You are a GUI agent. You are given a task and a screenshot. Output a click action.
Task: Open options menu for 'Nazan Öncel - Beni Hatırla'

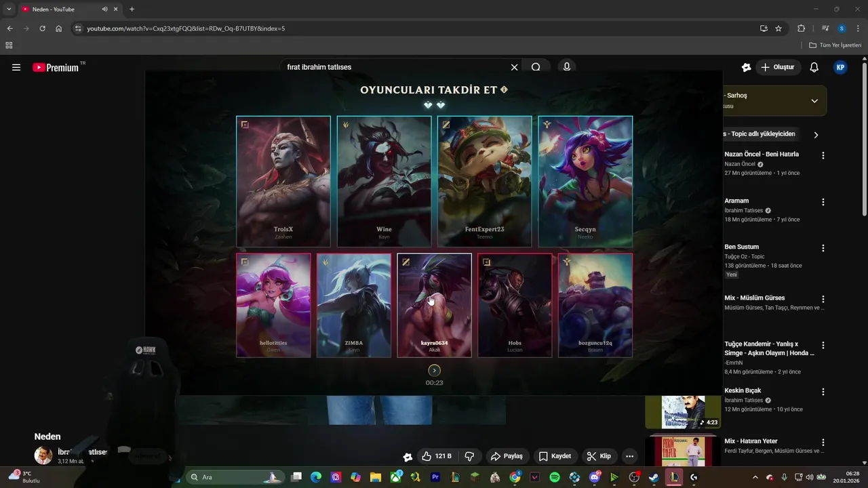tap(823, 156)
